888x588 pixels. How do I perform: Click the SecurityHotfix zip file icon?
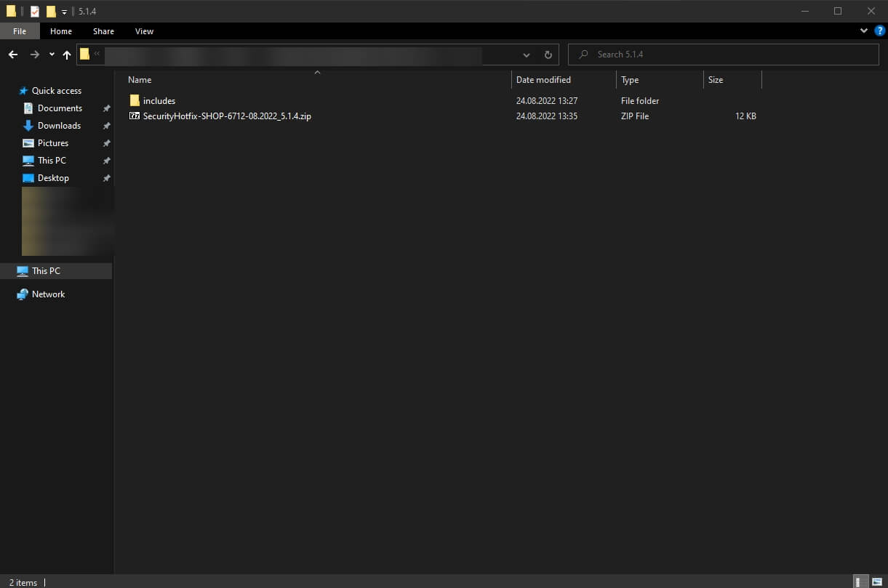135,116
